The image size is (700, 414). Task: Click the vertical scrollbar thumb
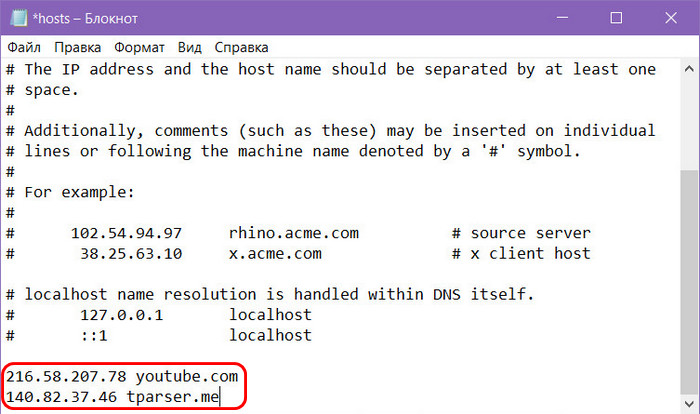[689, 281]
